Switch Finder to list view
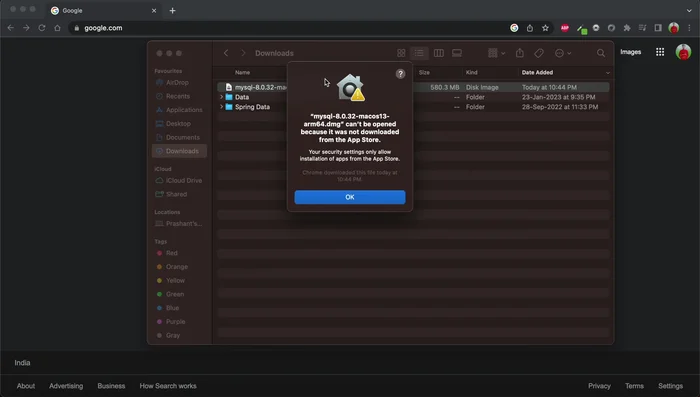This screenshot has height=397, width=700. [x=419, y=53]
